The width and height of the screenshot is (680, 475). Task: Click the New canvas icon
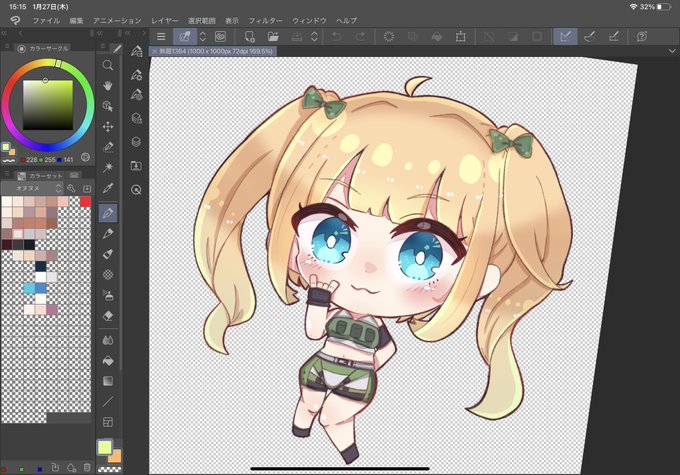[249, 36]
